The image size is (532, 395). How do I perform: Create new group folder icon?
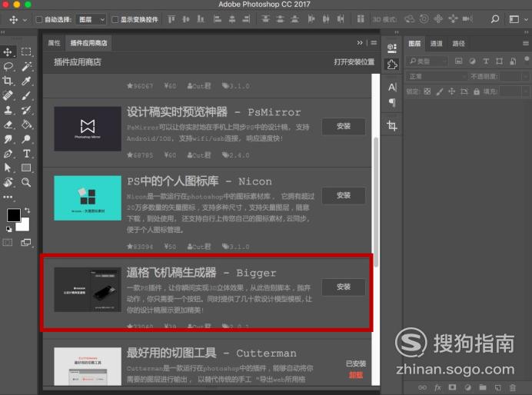483,387
